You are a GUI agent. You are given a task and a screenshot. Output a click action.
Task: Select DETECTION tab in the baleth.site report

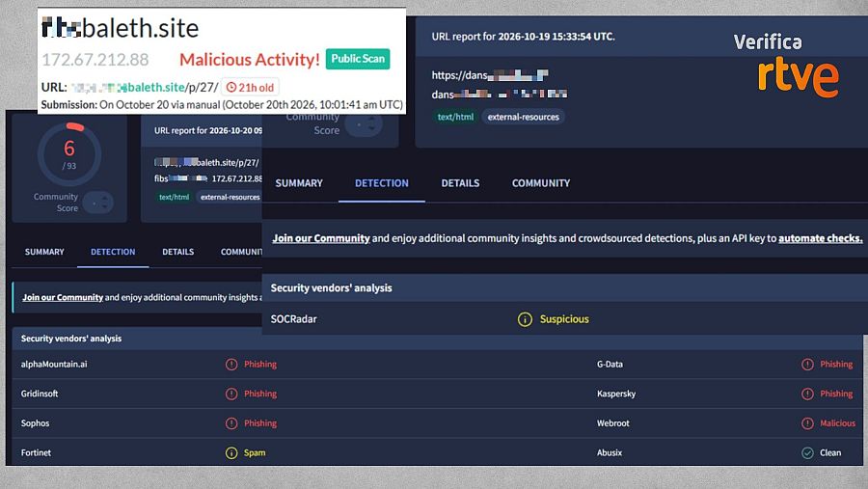click(x=113, y=252)
